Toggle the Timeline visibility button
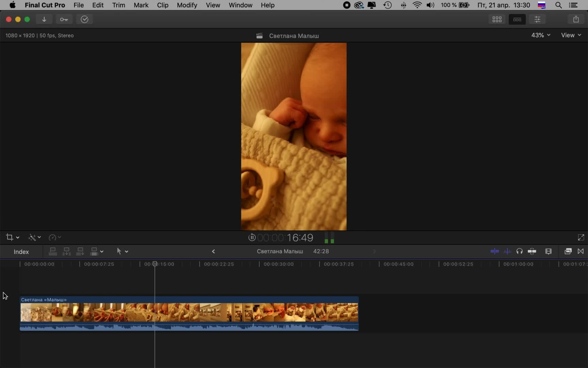The image size is (588, 368). click(517, 19)
